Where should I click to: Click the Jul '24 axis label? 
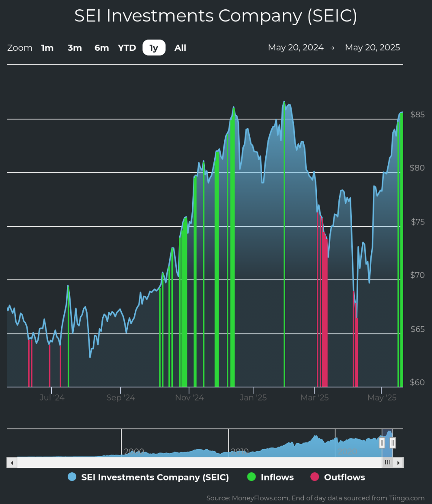coord(52,397)
